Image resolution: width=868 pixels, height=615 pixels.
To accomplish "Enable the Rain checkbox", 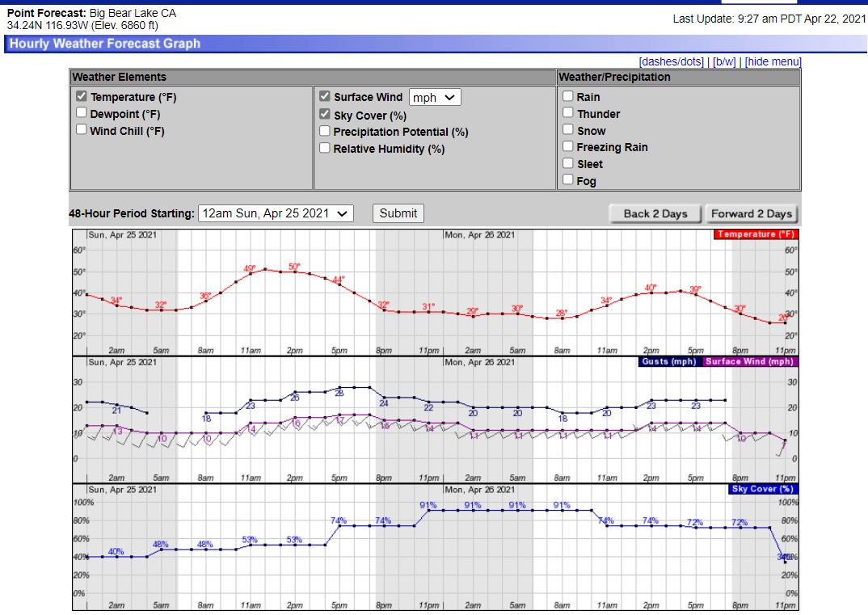I will (568, 96).
